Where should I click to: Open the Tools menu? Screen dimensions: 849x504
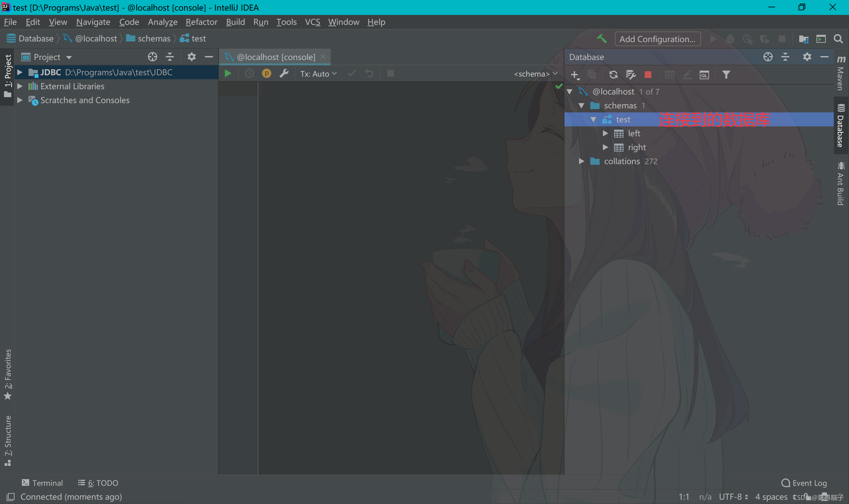point(286,22)
